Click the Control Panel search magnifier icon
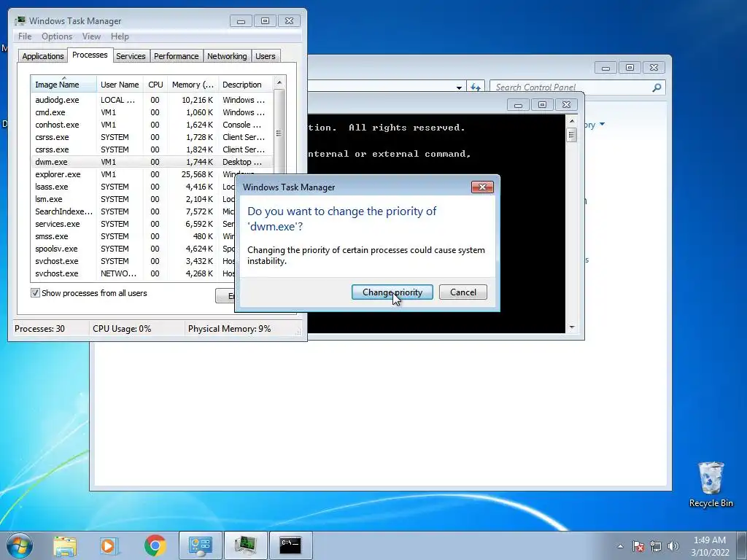The width and height of the screenshot is (747, 560). point(657,87)
